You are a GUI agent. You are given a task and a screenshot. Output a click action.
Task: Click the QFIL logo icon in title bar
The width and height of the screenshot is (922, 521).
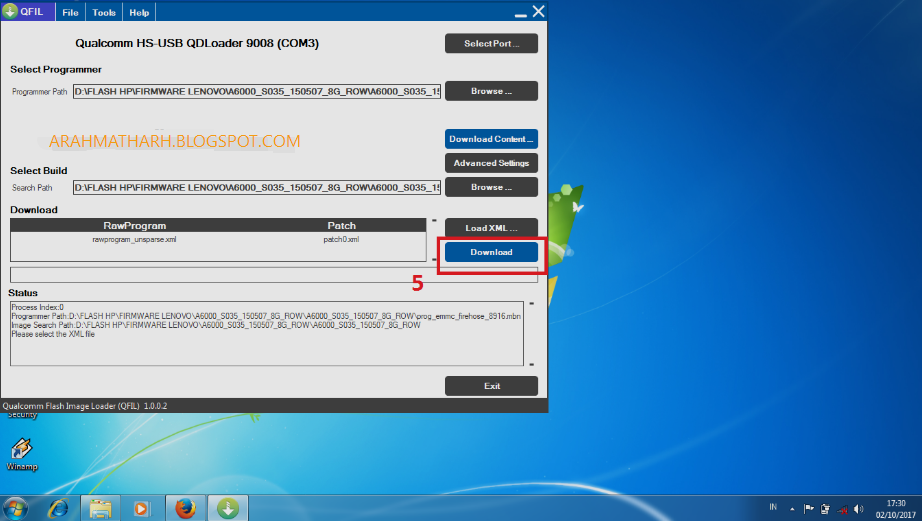(x=10, y=12)
